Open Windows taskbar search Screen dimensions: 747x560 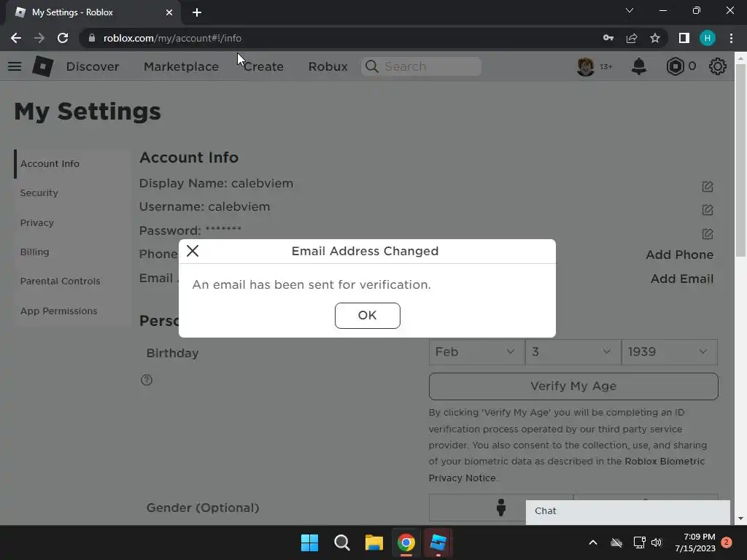342,542
